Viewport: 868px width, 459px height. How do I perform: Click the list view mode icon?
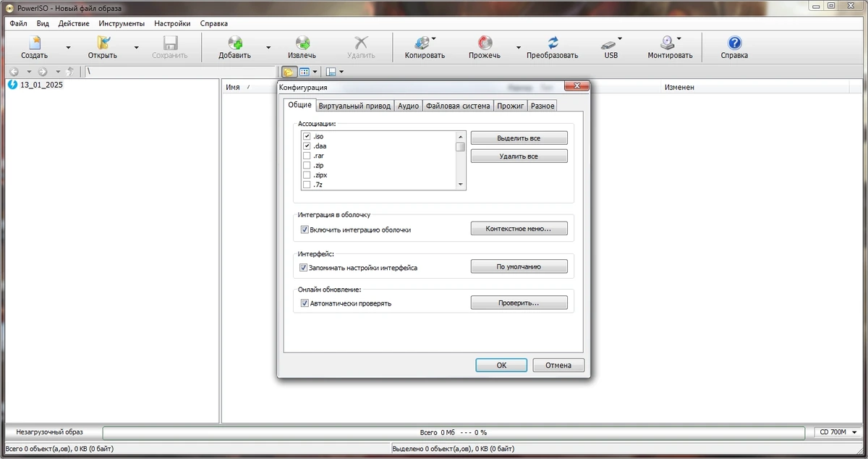tap(305, 72)
